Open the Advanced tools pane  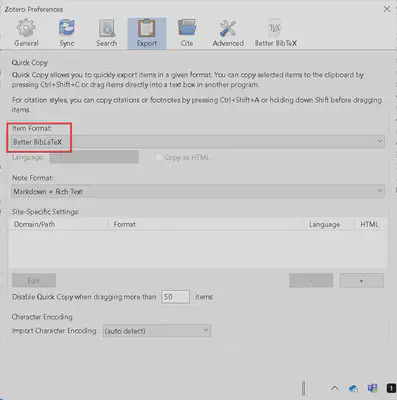228,33
